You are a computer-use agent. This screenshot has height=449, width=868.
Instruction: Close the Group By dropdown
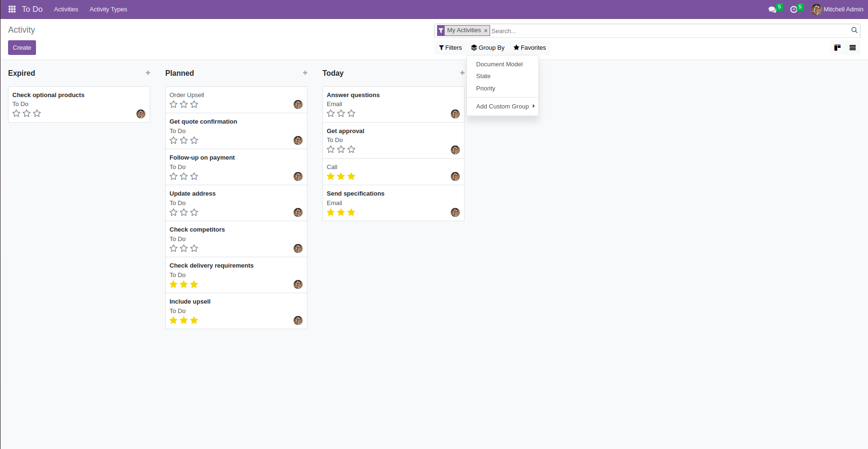[x=488, y=48]
